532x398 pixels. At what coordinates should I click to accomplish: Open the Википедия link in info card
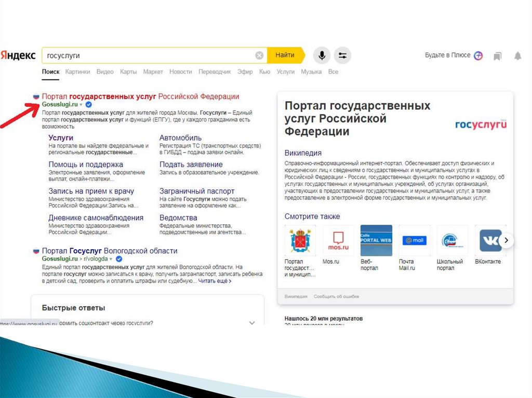click(303, 153)
